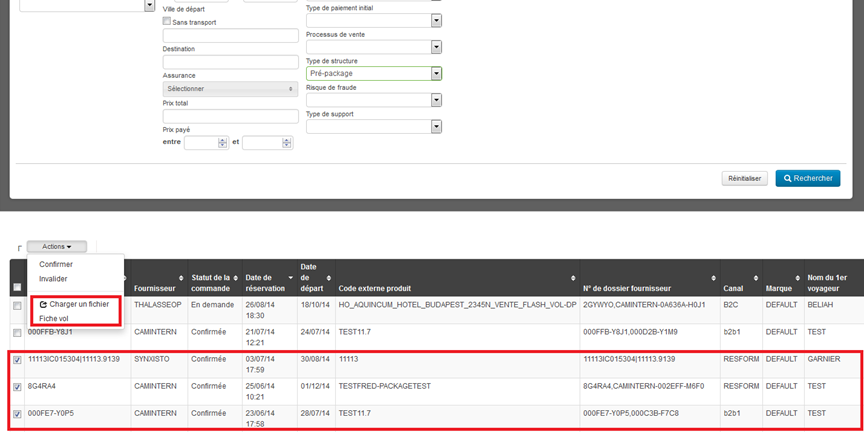Sort by Marque column arrows
This screenshot has height=432, width=864.
(798, 278)
